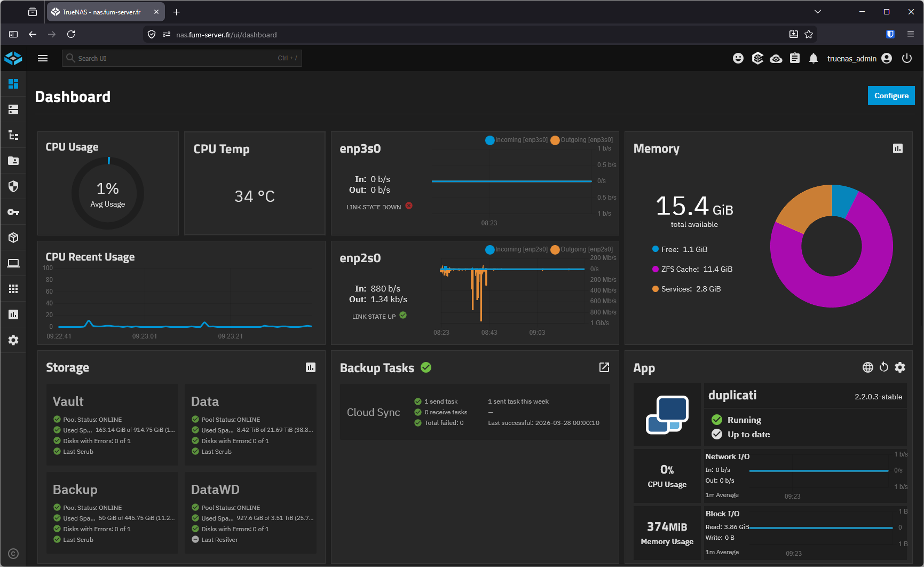Open the power menu to log out

click(907, 58)
